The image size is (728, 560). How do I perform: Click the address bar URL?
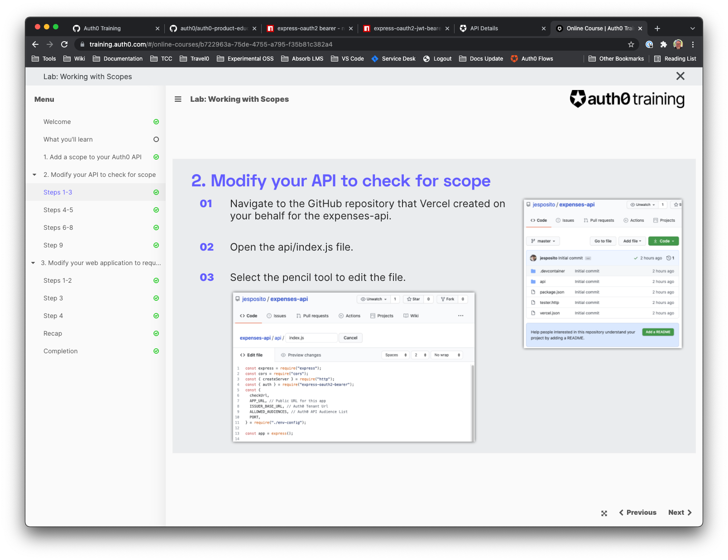pos(211,44)
